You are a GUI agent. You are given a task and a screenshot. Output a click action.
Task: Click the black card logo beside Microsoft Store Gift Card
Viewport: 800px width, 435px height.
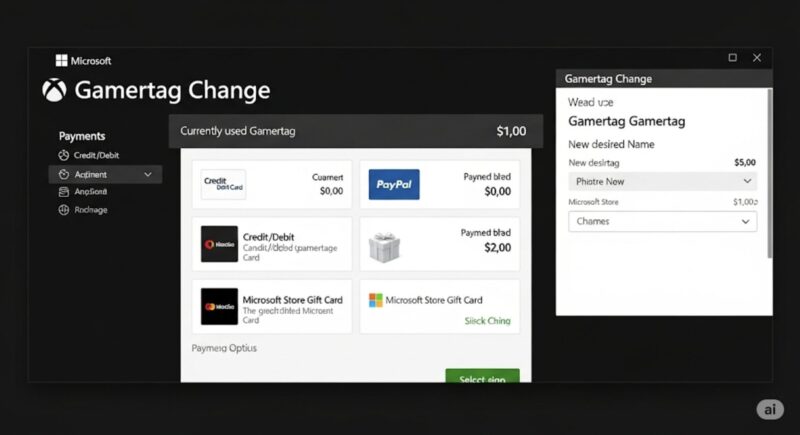coord(219,306)
